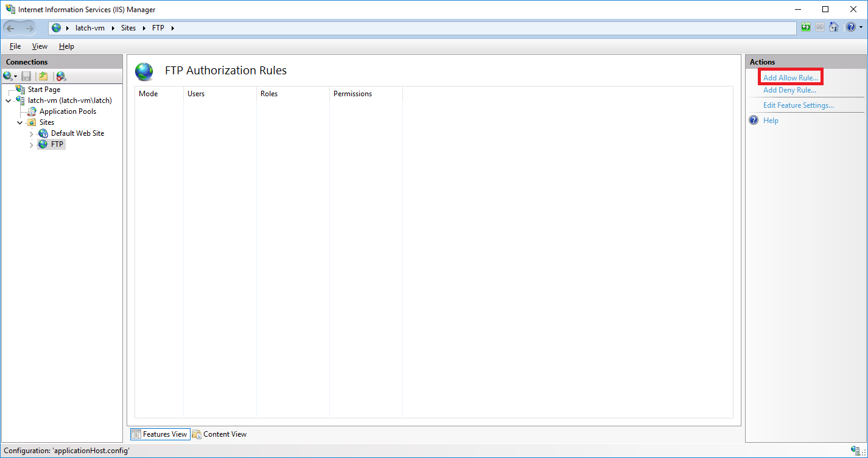This screenshot has width=868, height=458.
Task: Click the Add Allow Rule... action link
Action: pyautogui.click(x=791, y=78)
